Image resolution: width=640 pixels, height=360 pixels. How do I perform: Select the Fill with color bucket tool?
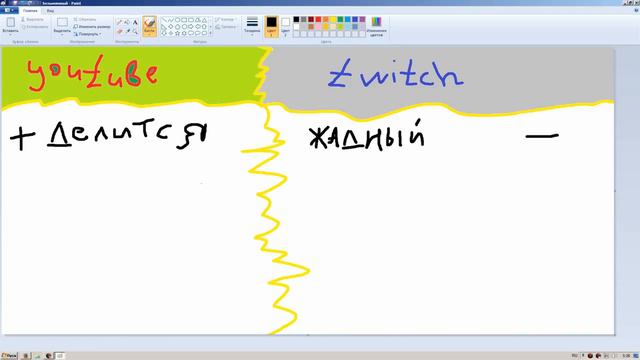[127, 22]
